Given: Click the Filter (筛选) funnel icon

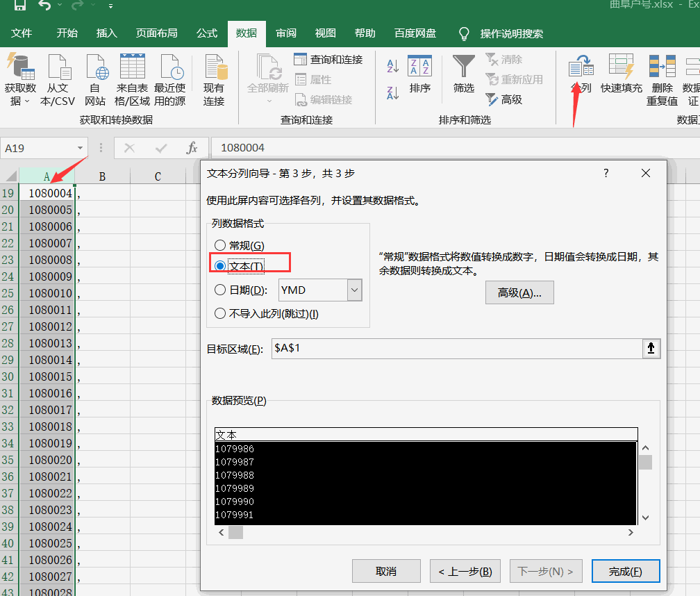Looking at the screenshot, I should [x=463, y=68].
